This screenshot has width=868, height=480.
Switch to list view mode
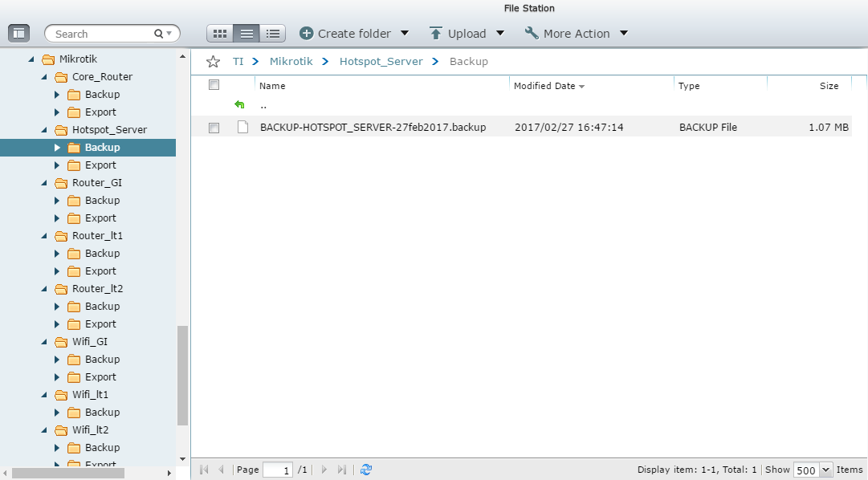(x=247, y=34)
